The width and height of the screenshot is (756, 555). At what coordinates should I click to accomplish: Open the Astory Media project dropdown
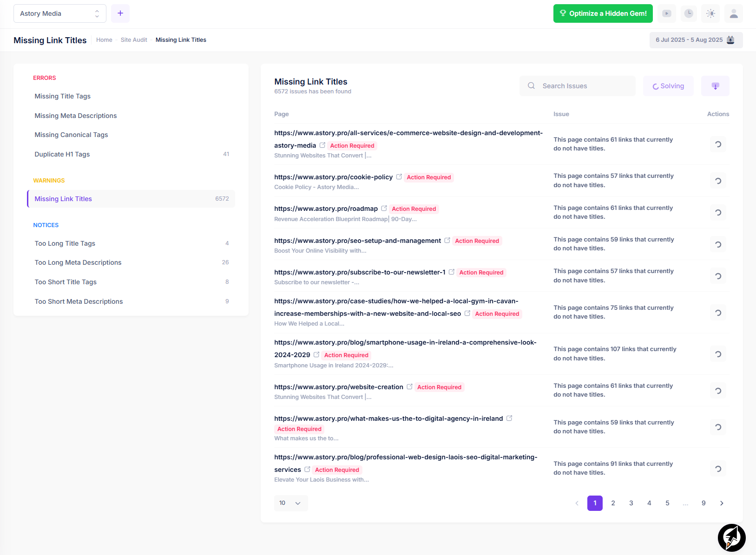click(x=60, y=13)
